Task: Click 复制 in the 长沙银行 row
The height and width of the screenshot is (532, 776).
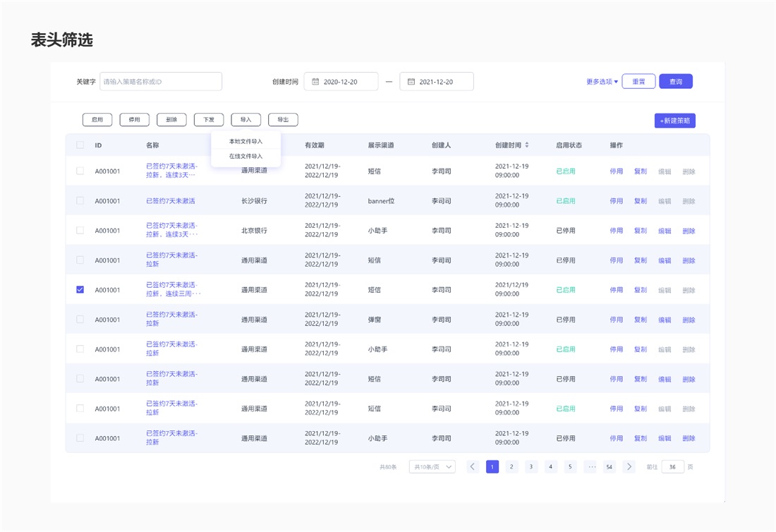Action: pos(641,201)
